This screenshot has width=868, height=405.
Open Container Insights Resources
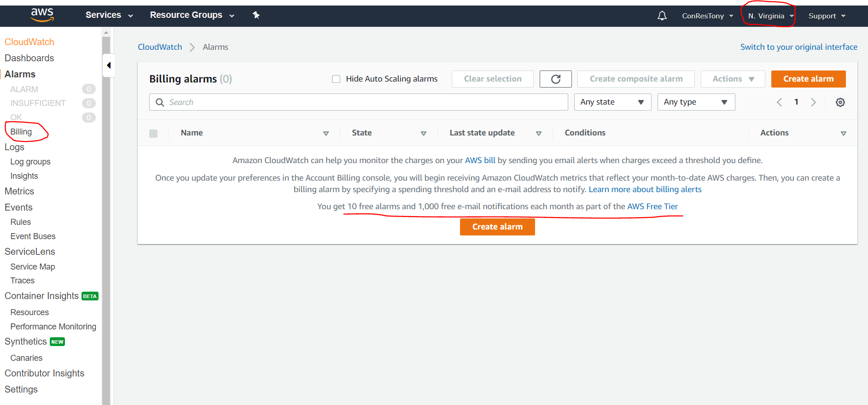[x=29, y=312]
